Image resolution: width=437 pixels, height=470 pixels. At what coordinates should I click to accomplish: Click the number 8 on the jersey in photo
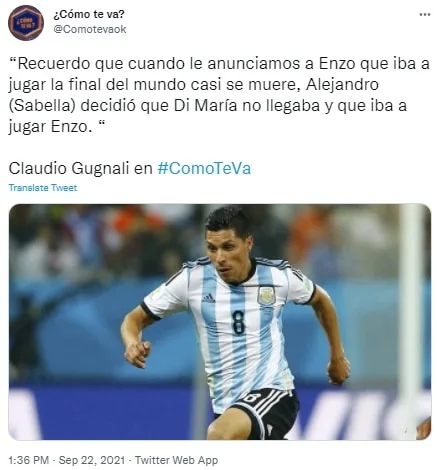[x=239, y=322]
